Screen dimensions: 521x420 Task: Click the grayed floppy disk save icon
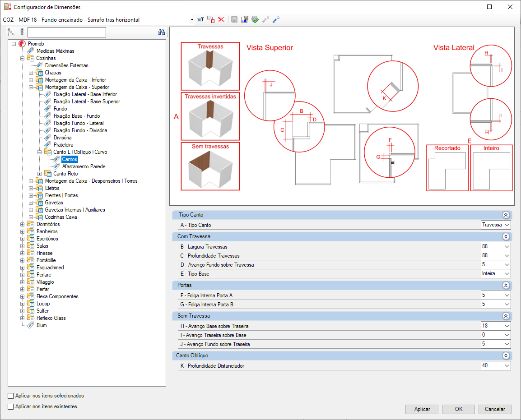tap(234, 19)
